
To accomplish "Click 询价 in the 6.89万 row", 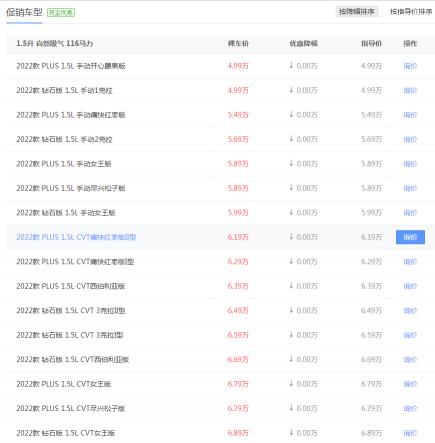I will click(410, 433).
